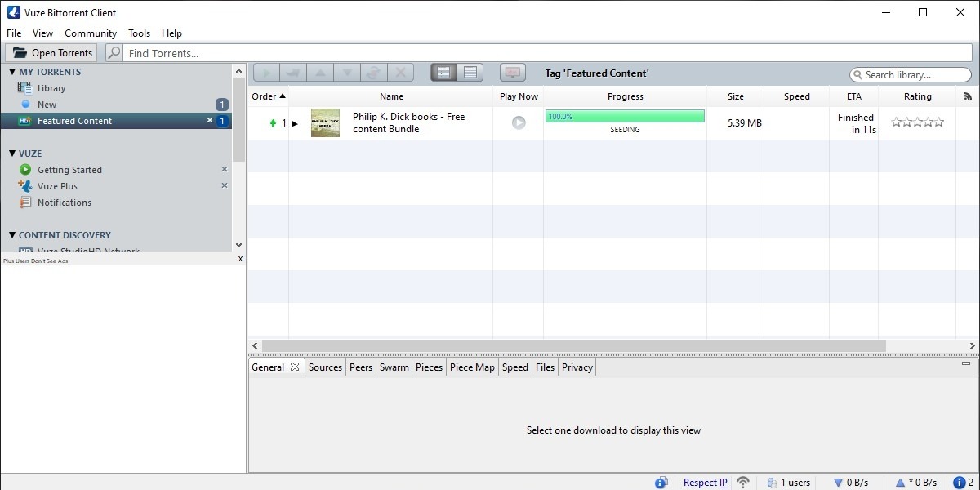Viewport: 980px width, 490px height.
Task: Click the Open Torrents button
Action: point(51,52)
